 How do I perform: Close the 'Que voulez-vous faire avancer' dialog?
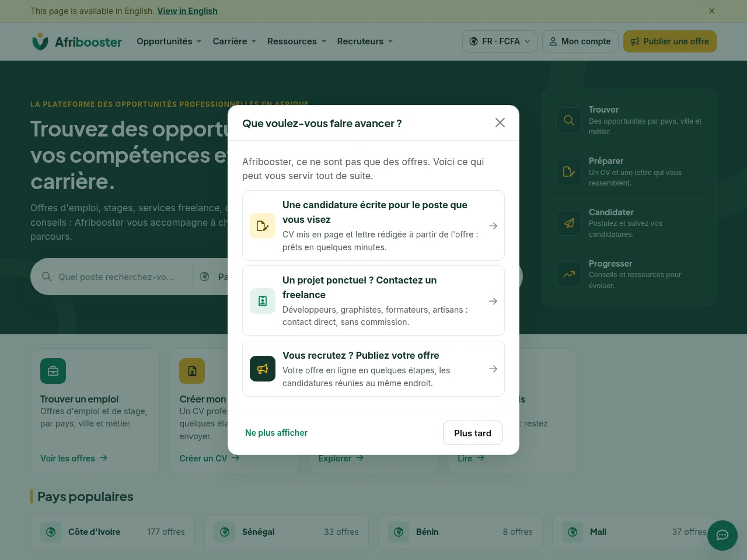pos(500,123)
